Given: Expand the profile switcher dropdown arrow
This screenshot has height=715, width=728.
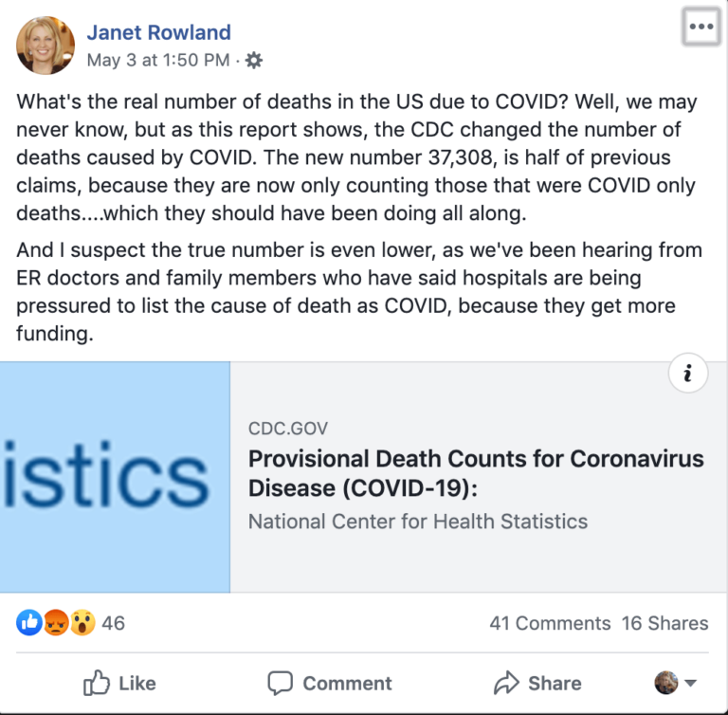Looking at the screenshot, I should [x=690, y=683].
